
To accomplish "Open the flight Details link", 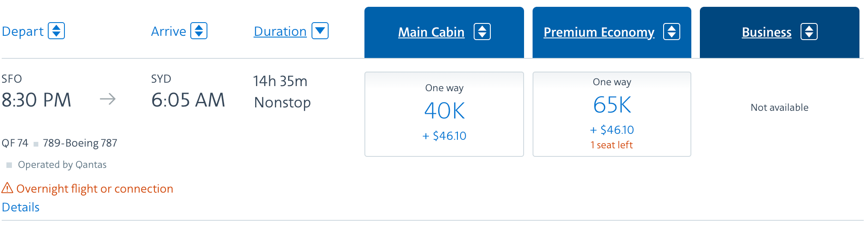I will point(20,208).
